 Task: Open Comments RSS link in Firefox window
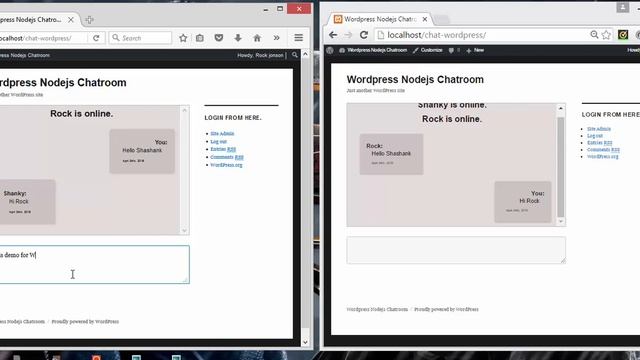point(227,157)
